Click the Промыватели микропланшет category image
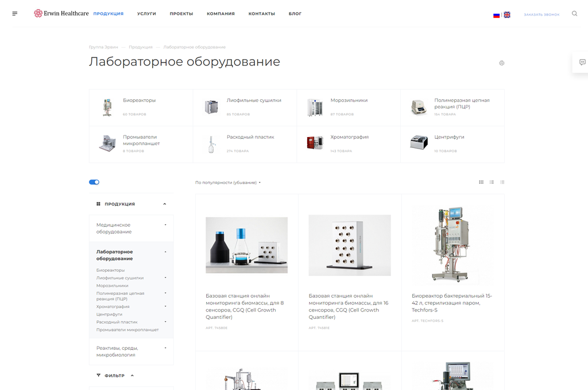 tap(107, 144)
